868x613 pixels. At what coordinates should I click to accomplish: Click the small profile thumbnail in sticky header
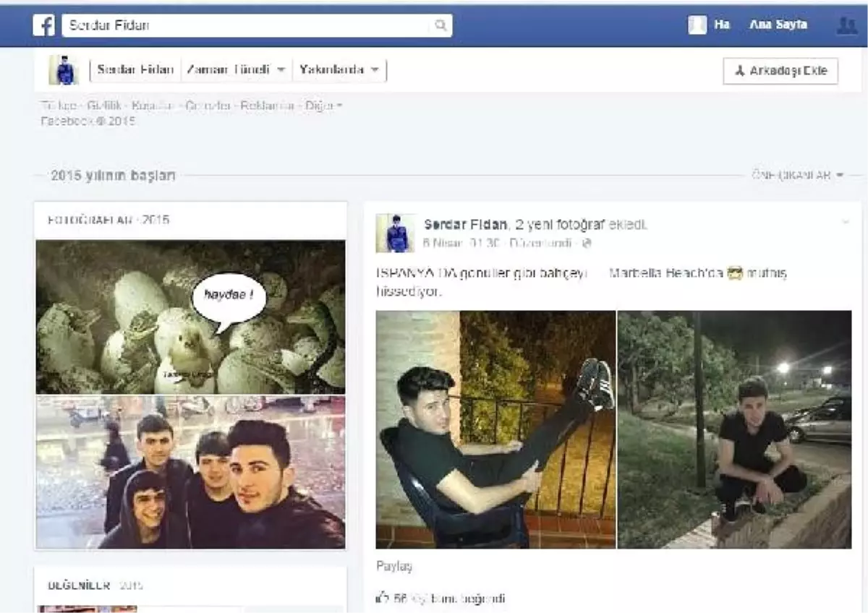point(64,70)
